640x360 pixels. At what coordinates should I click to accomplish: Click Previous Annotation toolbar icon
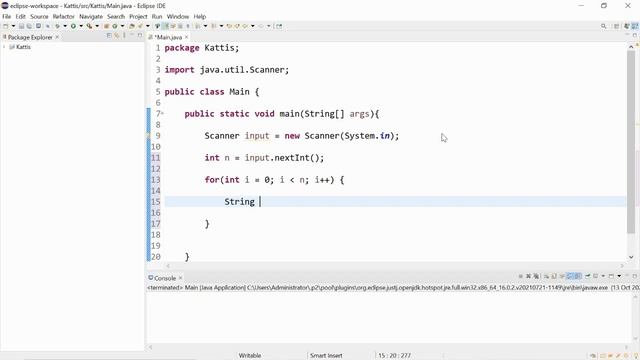pyautogui.click(x=213, y=26)
